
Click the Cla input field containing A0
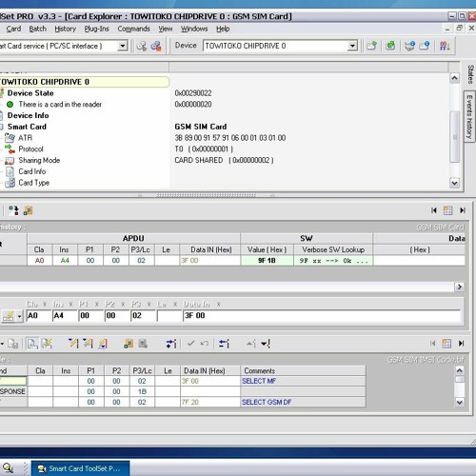click(x=39, y=316)
